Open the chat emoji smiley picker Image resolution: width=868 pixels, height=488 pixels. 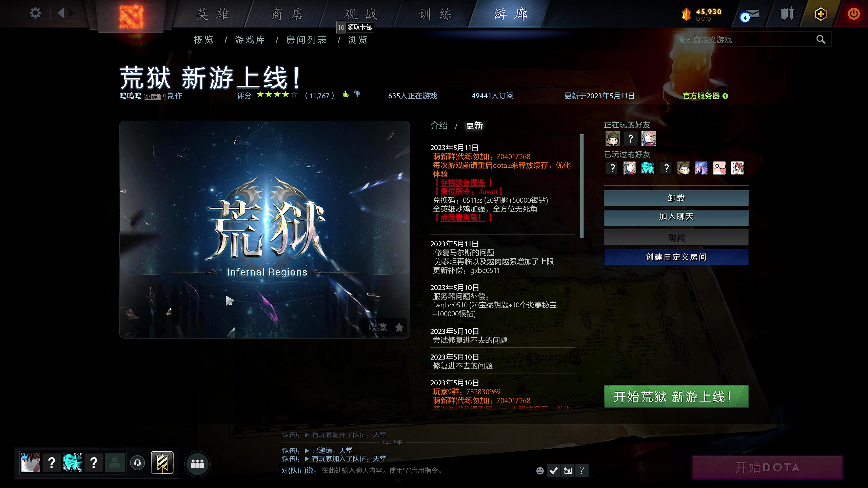540,470
